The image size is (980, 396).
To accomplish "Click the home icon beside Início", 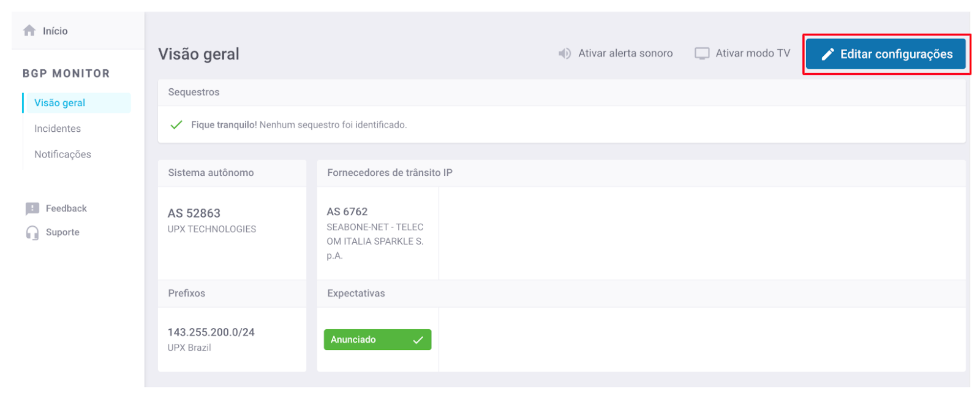I will (x=29, y=31).
